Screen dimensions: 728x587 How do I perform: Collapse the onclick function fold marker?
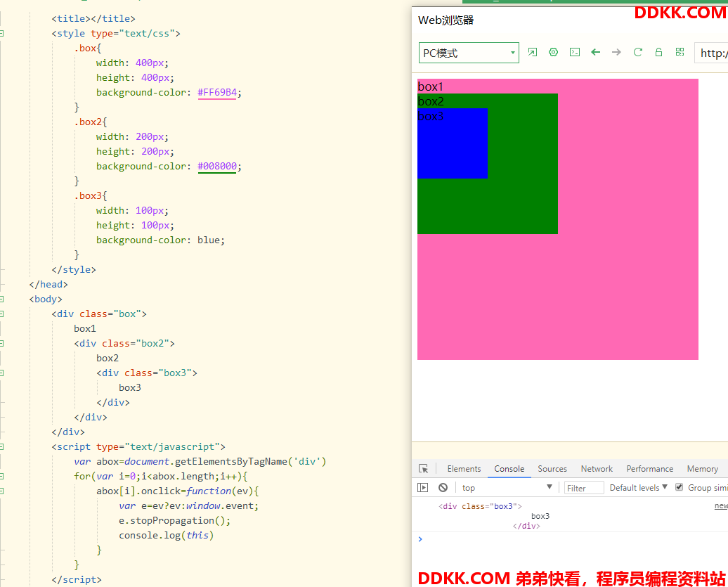[x=2, y=491]
